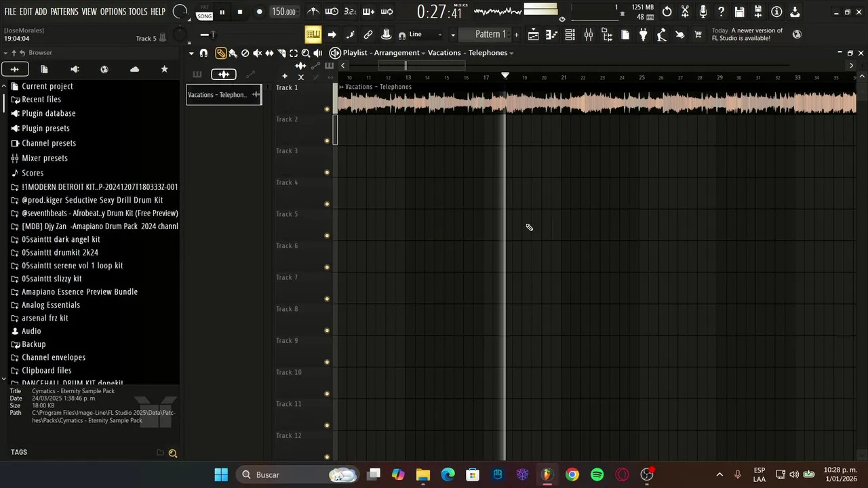The height and width of the screenshot is (488, 868).
Task: Expand the Analog Essentials folder
Action: [45, 305]
